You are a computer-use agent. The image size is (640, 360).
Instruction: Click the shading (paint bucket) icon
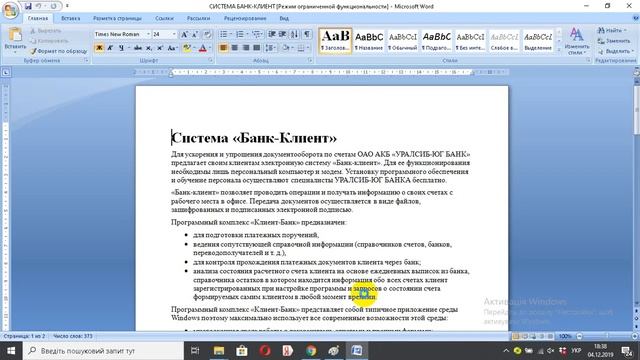pos(286,48)
